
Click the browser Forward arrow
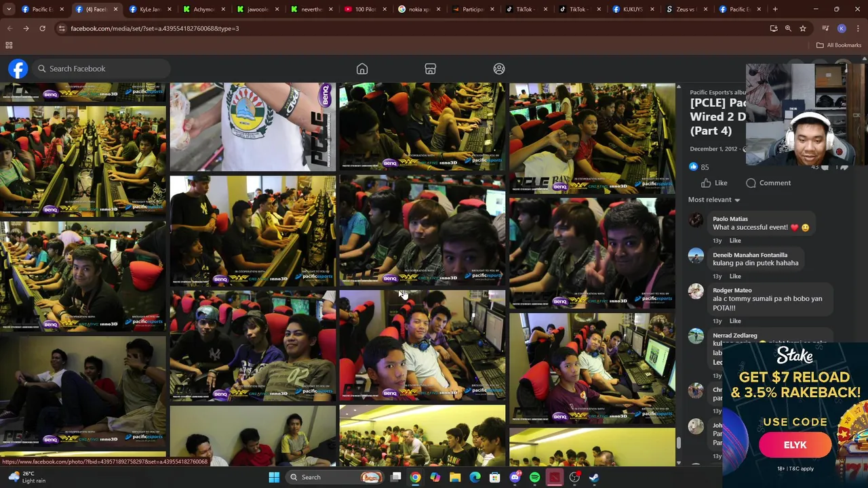(26, 28)
